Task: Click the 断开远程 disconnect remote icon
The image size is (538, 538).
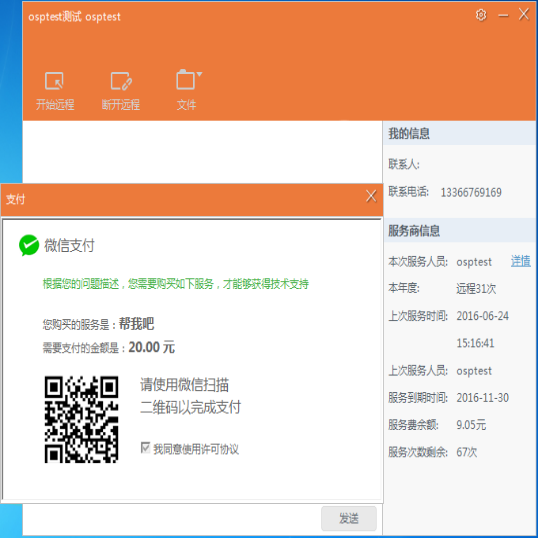Action: tap(121, 81)
